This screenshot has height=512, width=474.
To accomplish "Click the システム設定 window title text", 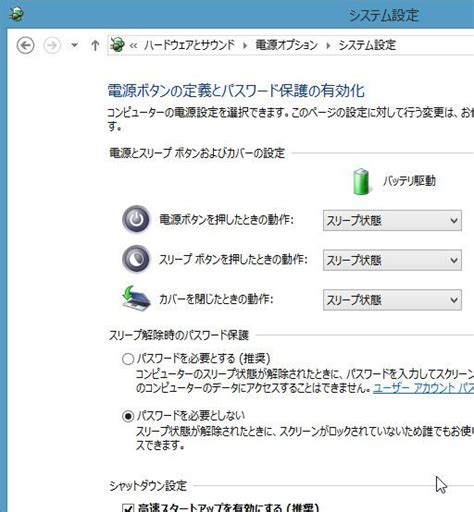I will tap(384, 15).
